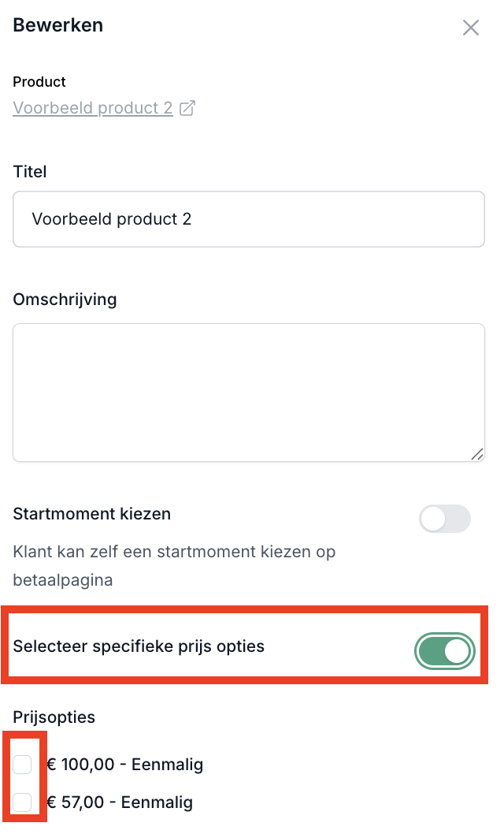Focus the Titel input field
The height and width of the screenshot is (834, 504).
(x=248, y=219)
